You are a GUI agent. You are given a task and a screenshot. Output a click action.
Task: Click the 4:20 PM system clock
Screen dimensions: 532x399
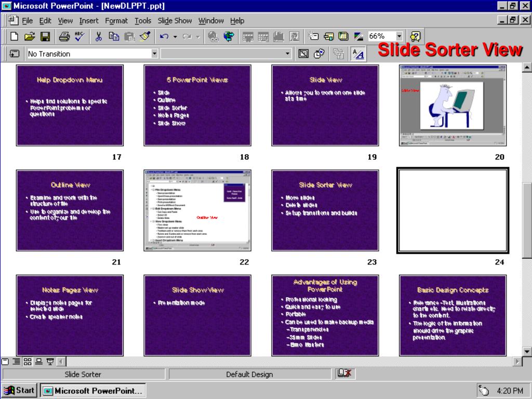click(510, 391)
